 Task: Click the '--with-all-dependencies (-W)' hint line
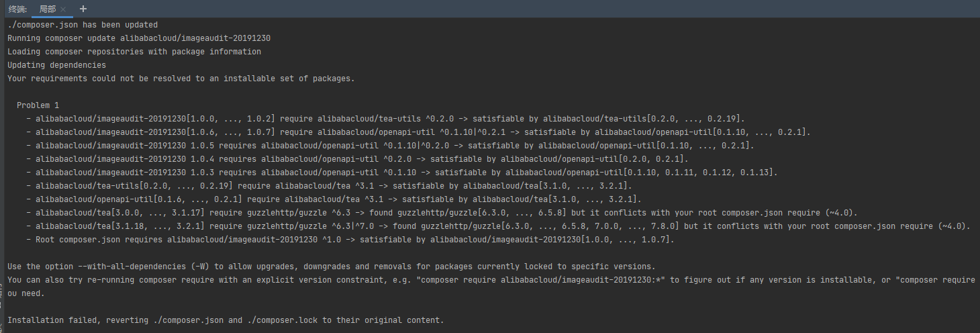(x=331, y=267)
